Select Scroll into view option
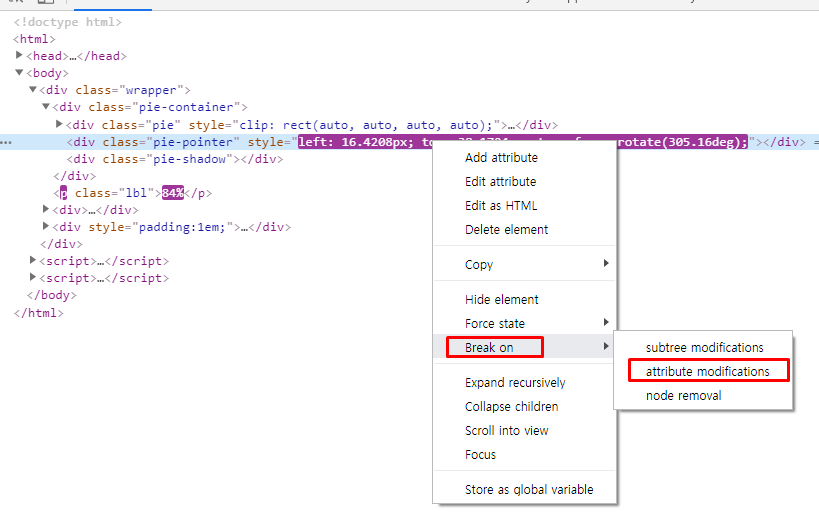This screenshot has height=518, width=819. [x=524, y=431]
